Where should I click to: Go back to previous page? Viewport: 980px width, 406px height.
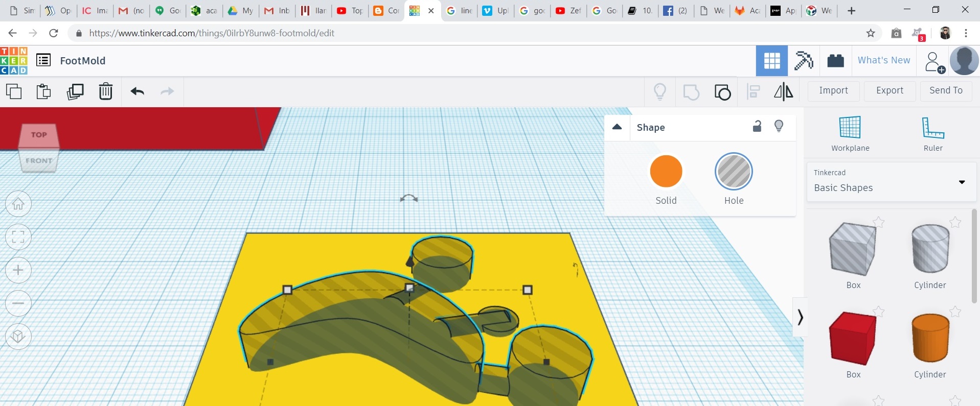tap(13, 33)
